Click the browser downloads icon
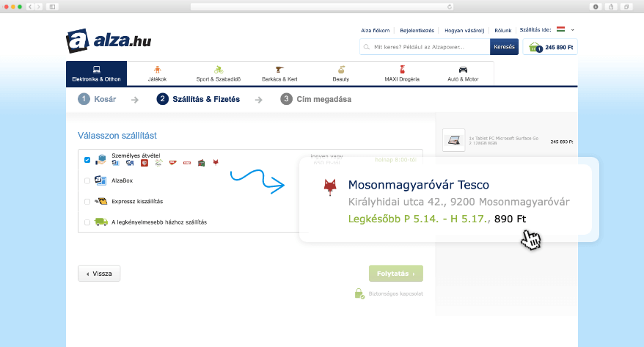The image size is (644, 347). [596, 7]
